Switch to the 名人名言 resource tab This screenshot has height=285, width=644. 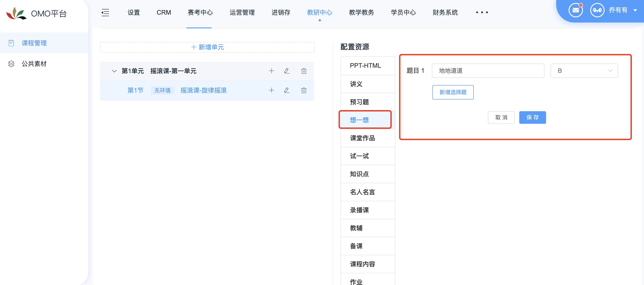368,192
